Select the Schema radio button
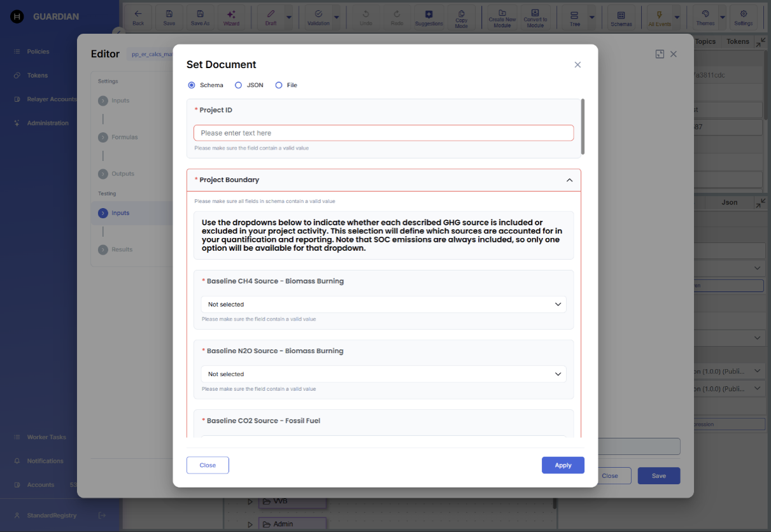This screenshot has width=771, height=532. pyautogui.click(x=192, y=85)
